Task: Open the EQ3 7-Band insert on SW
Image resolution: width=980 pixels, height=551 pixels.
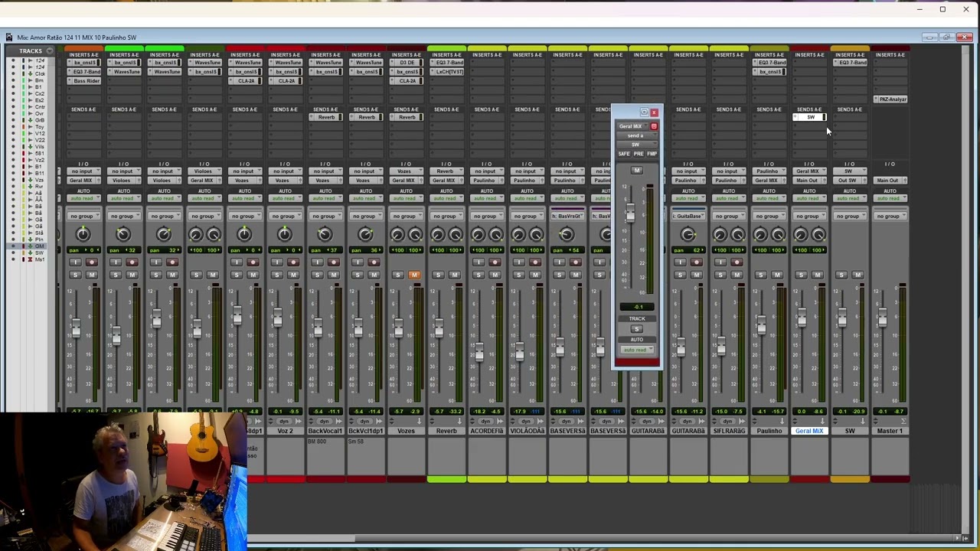Action: click(850, 63)
